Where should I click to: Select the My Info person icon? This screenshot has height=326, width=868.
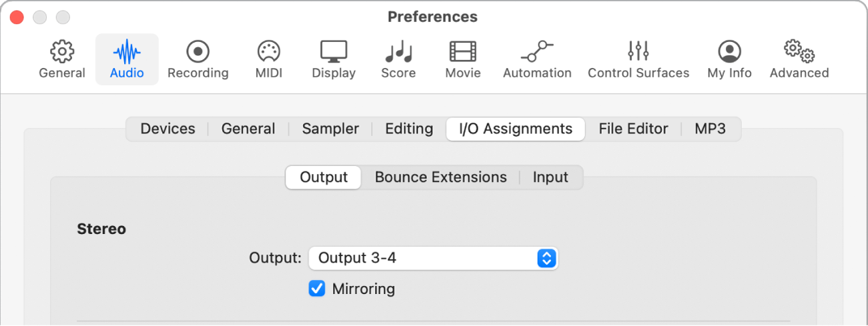[x=729, y=52]
